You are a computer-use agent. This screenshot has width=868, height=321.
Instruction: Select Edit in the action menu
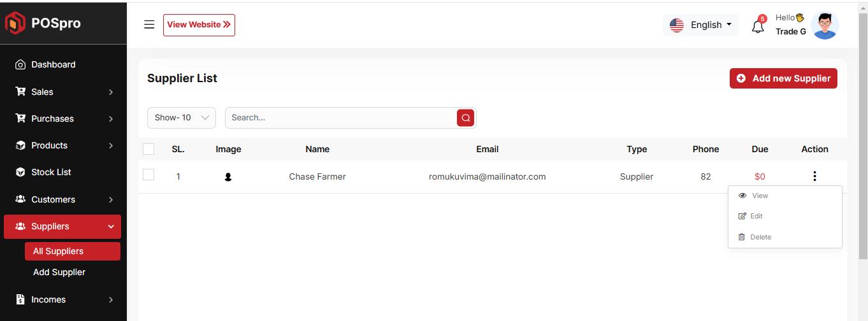click(756, 216)
